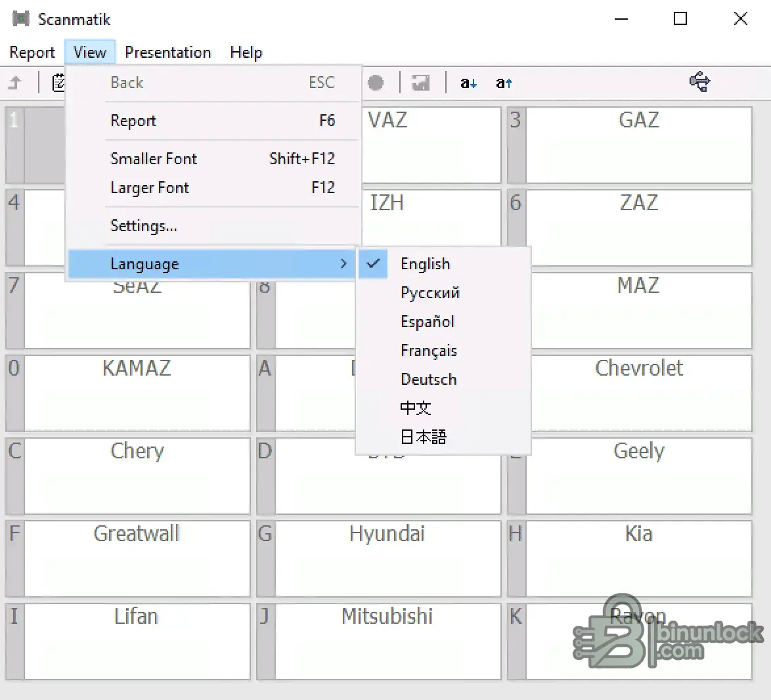Select English checked language option
This screenshot has width=771, height=700.
pos(443,264)
